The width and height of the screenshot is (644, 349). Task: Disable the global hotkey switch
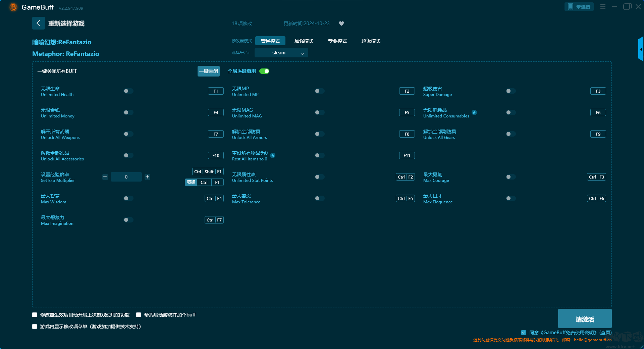coord(264,71)
